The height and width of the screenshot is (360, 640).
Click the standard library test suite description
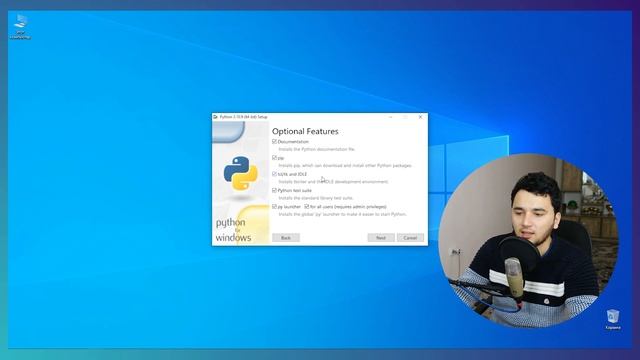coord(316,198)
